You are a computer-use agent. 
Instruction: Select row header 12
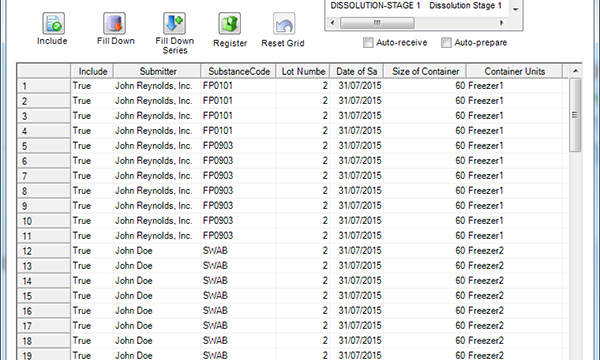(x=44, y=251)
